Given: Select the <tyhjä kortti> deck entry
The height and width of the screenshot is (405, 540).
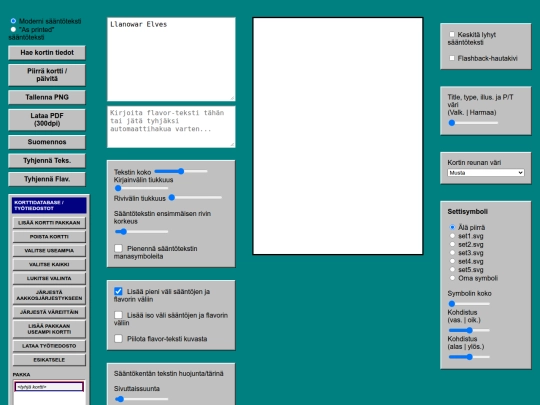Looking at the screenshot, I should [49, 387].
